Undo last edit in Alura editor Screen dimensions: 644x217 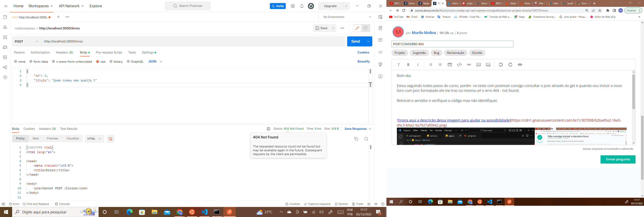tap(501, 65)
